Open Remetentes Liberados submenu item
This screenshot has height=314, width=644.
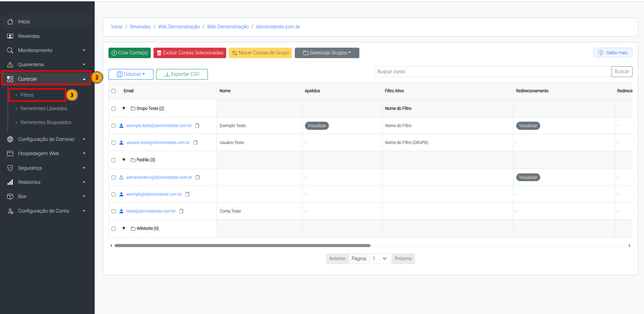click(44, 108)
